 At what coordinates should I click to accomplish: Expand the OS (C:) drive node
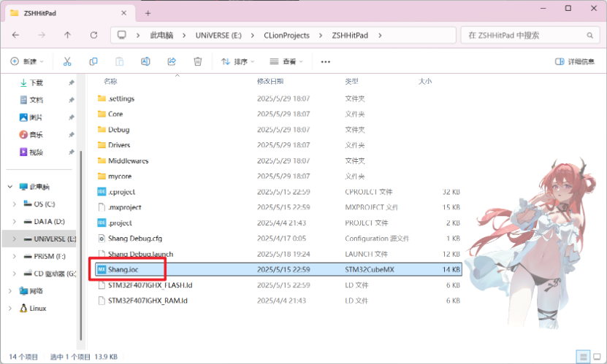[x=15, y=204]
